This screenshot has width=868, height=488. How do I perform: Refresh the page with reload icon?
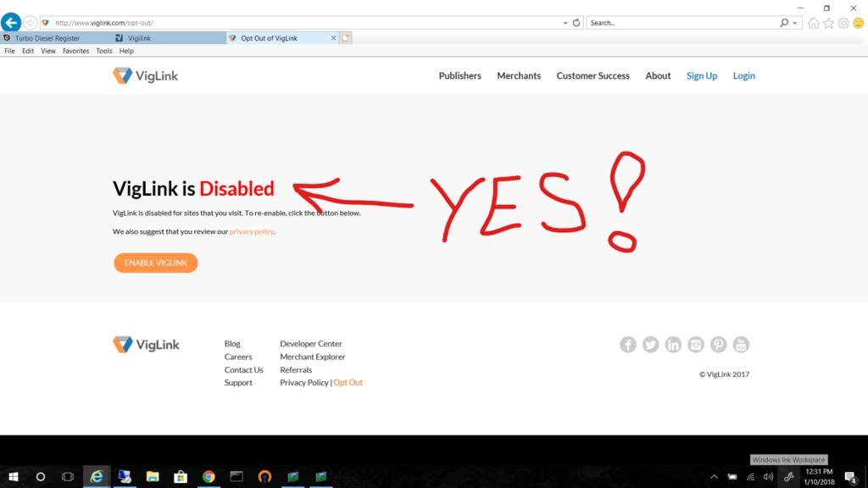(576, 23)
